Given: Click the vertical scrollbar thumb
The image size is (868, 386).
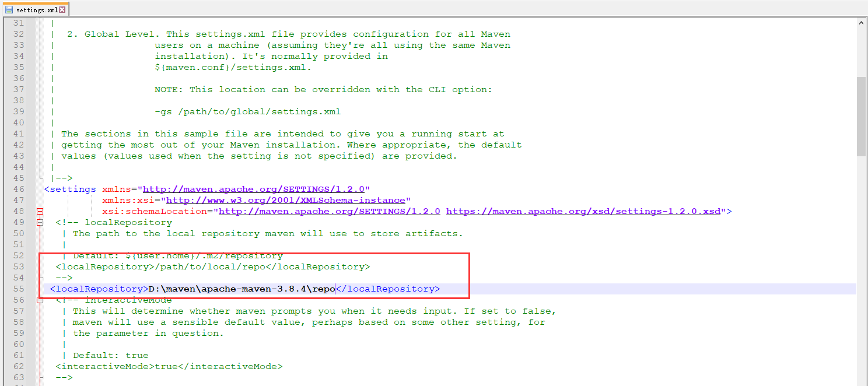Looking at the screenshot, I should point(861,117).
